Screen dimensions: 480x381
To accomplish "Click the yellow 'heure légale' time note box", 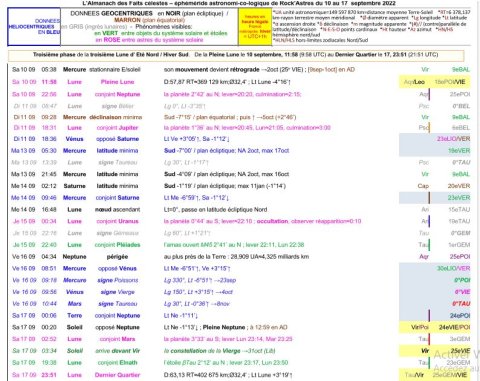I will pyautogui.click(x=255, y=27).
